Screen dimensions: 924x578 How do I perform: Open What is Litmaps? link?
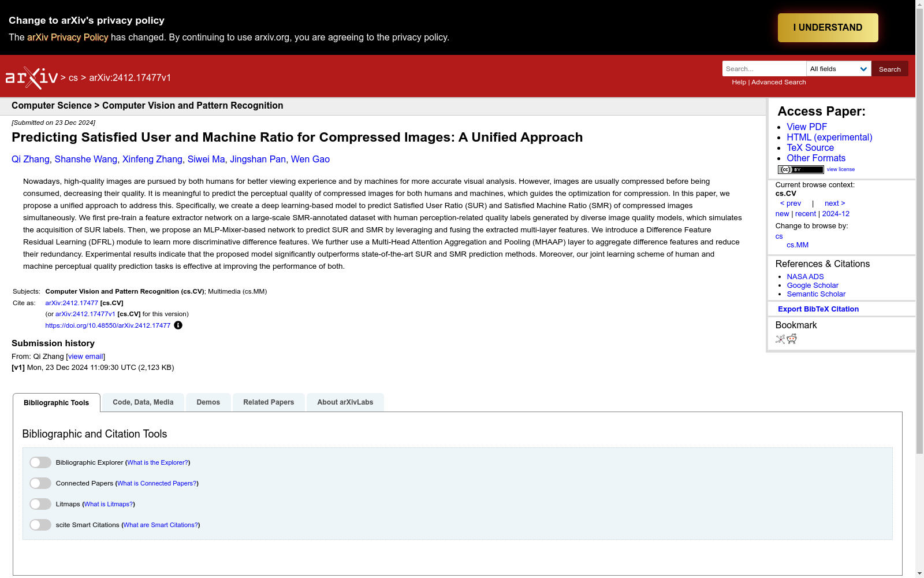[109, 504]
